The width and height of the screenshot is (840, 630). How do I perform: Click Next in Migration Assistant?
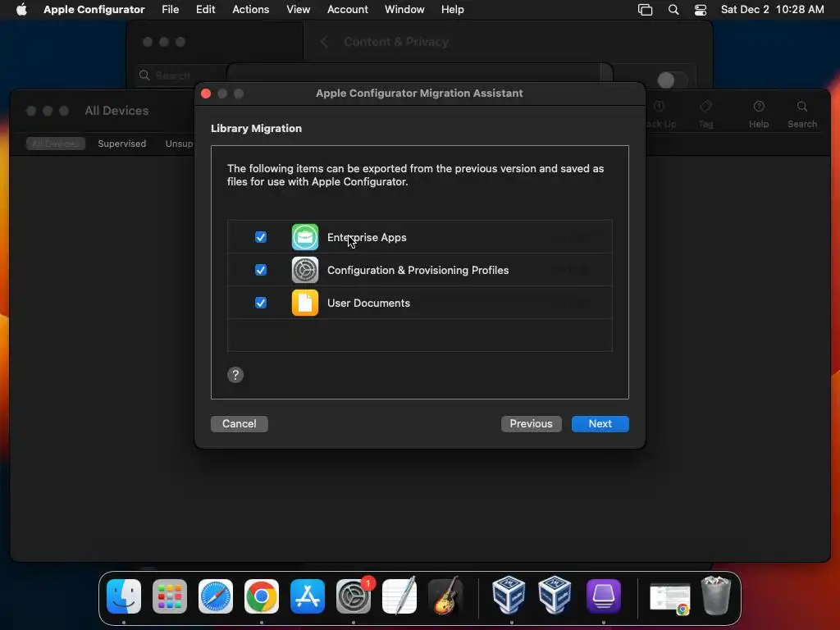point(600,424)
